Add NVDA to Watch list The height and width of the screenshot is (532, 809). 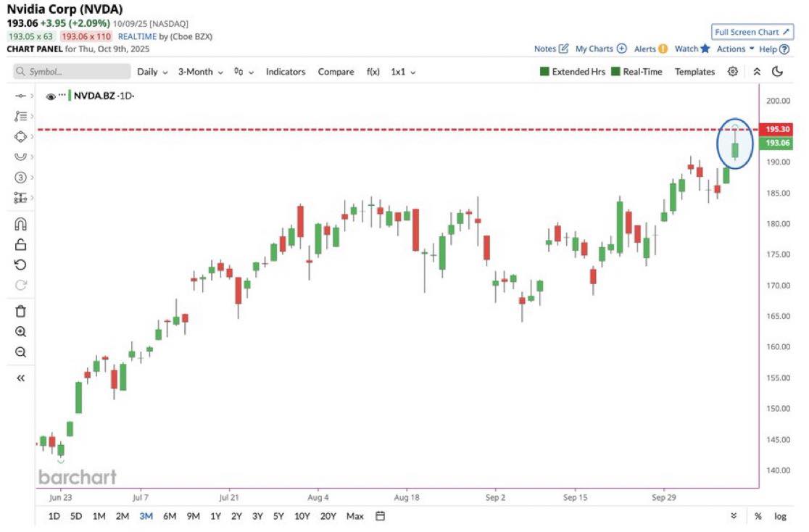click(692, 49)
